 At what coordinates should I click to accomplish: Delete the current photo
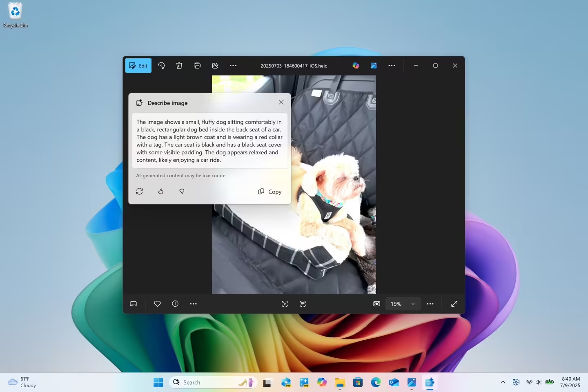(x=179, y=65)
